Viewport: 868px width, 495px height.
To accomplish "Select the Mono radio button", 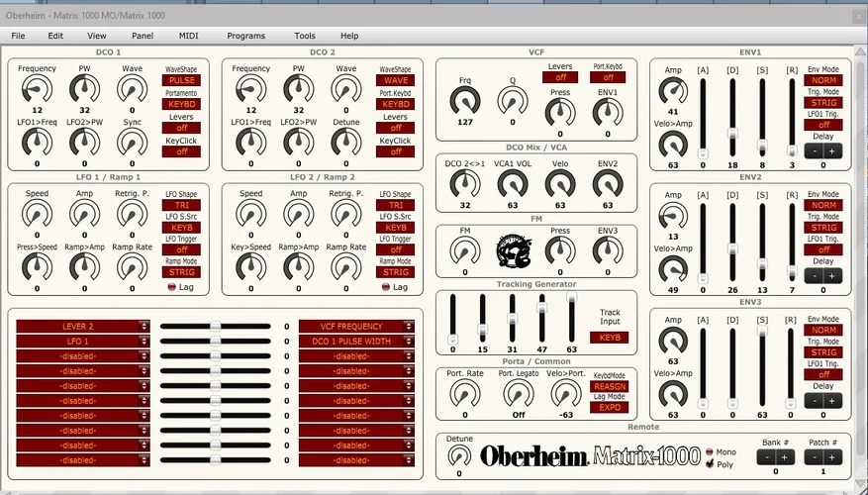I will 710,451.
